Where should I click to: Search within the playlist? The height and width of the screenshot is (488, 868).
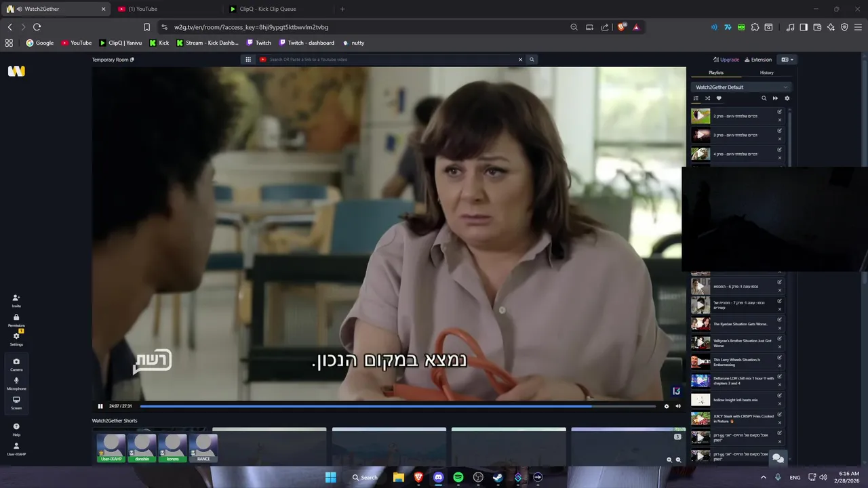tap(764, 98)
